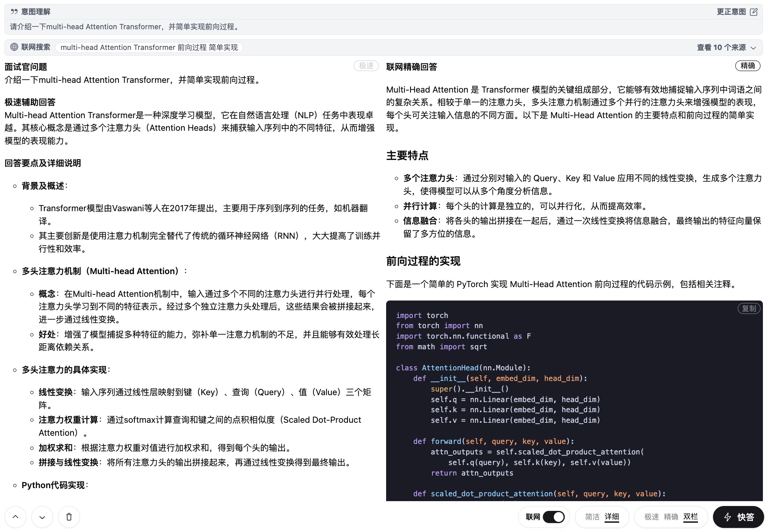The image size is (769, 532).
Task: Click the 信息融合 bullet in 主要特点
Action: click(582, 227)
